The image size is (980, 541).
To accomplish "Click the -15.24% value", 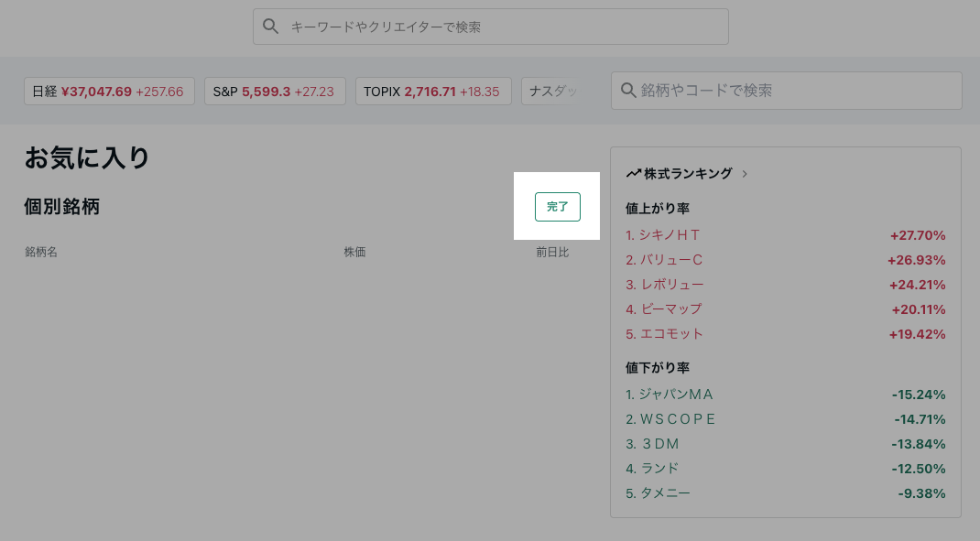I will coord(918,395).
